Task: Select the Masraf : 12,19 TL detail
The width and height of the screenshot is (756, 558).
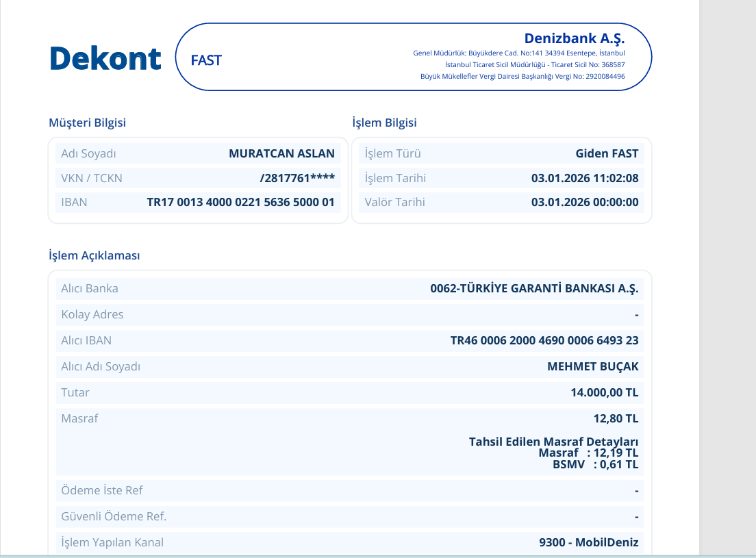Action: pyautogui.click(x=588, y=453)
